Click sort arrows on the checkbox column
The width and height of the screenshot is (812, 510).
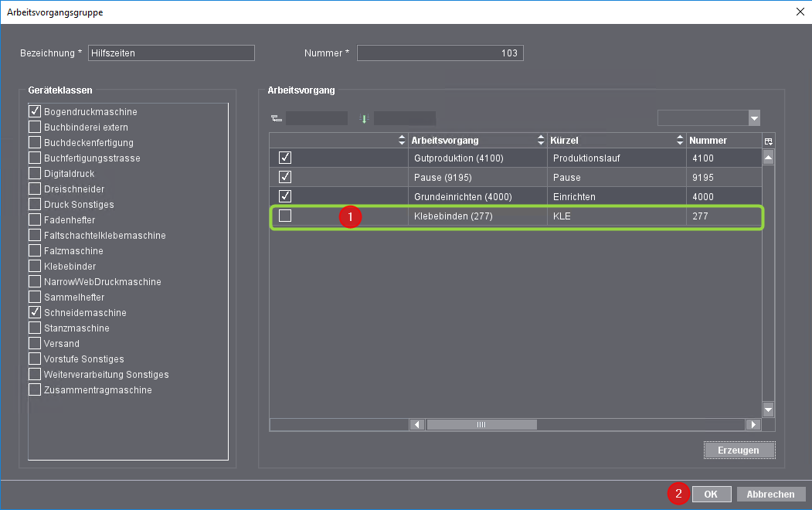[x=402, y=141]
